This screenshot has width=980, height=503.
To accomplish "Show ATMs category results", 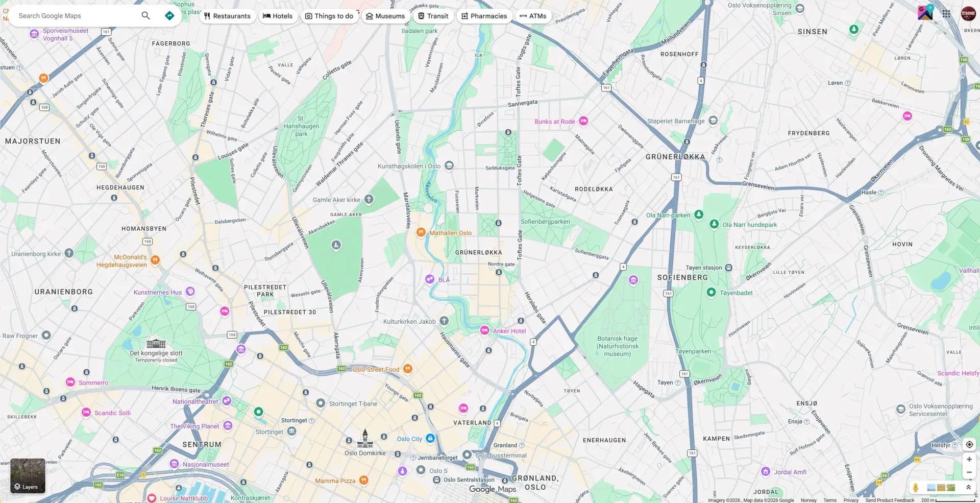I will pos(533,16).
